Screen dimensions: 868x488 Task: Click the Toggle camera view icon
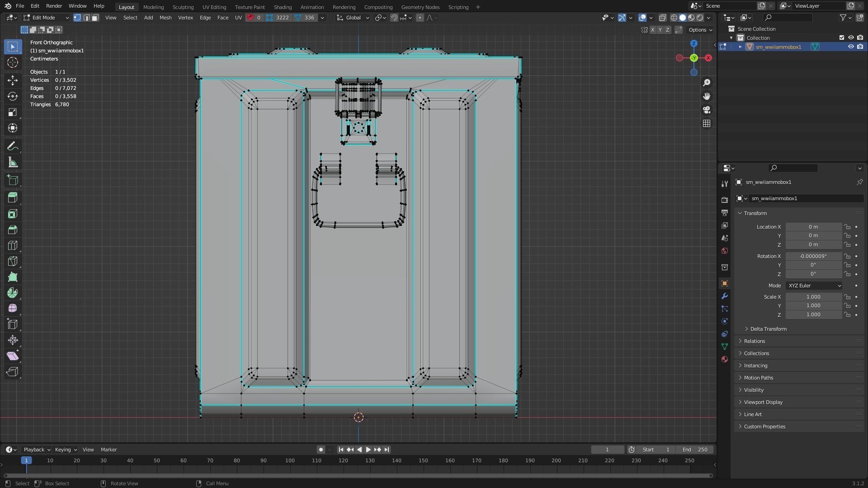(x=707, y=110)
